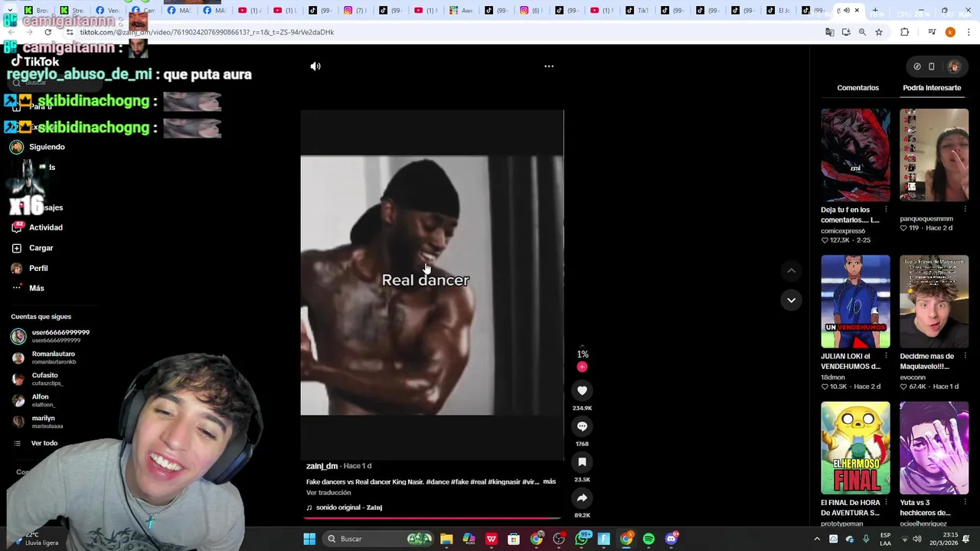Viewport: 980px width, 551px height.
Task: Open Spotify from the taskbar
Action: coord(648,539)
